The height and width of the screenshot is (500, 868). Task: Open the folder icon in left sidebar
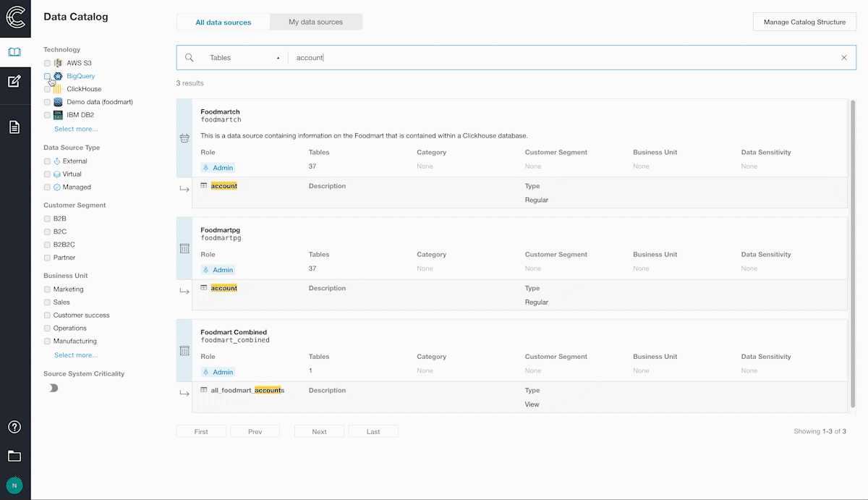14,456
